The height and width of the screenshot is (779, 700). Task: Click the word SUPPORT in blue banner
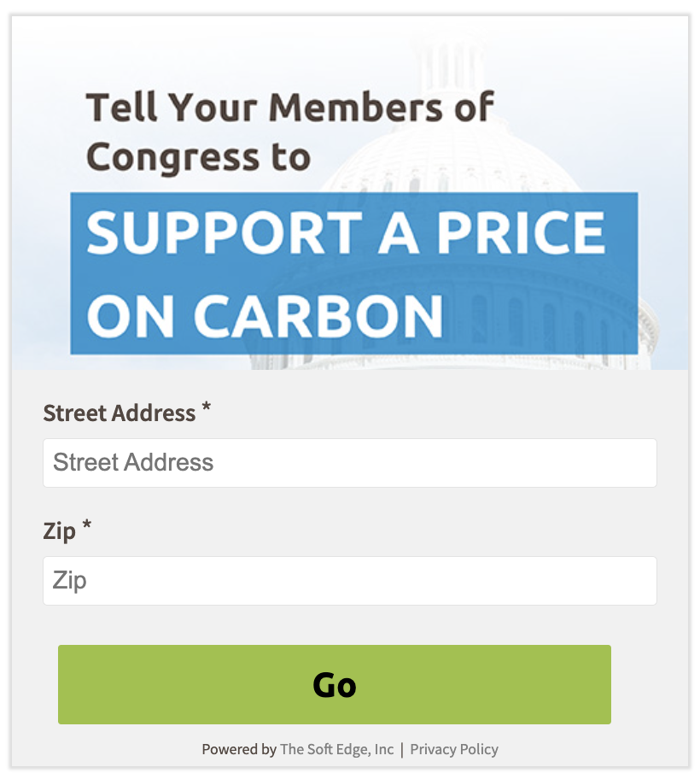(225, 232)
